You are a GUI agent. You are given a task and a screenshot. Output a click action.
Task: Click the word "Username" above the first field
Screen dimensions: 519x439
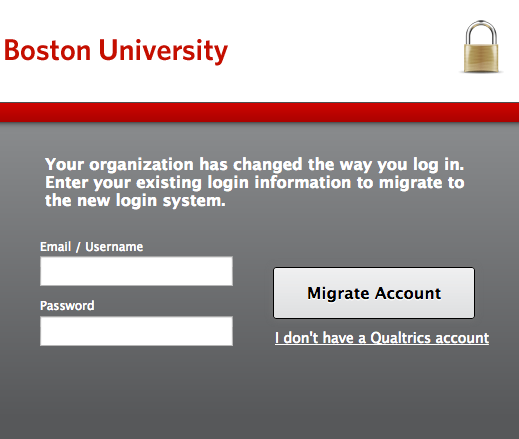click(x=114, y=247)
